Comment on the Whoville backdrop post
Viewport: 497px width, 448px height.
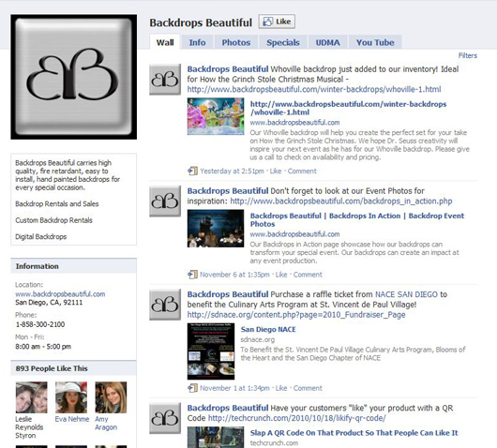click(302, 172)
